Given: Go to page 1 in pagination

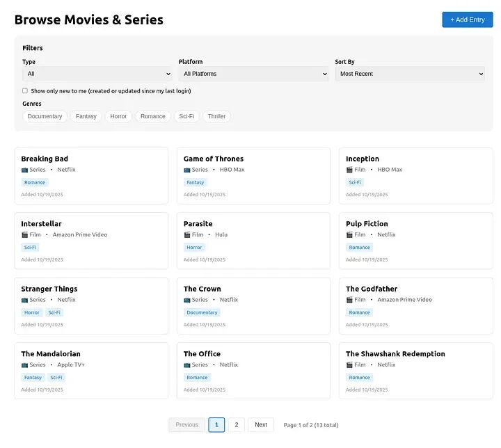Looking at the screenshot, I should click(x=216, y=424).
